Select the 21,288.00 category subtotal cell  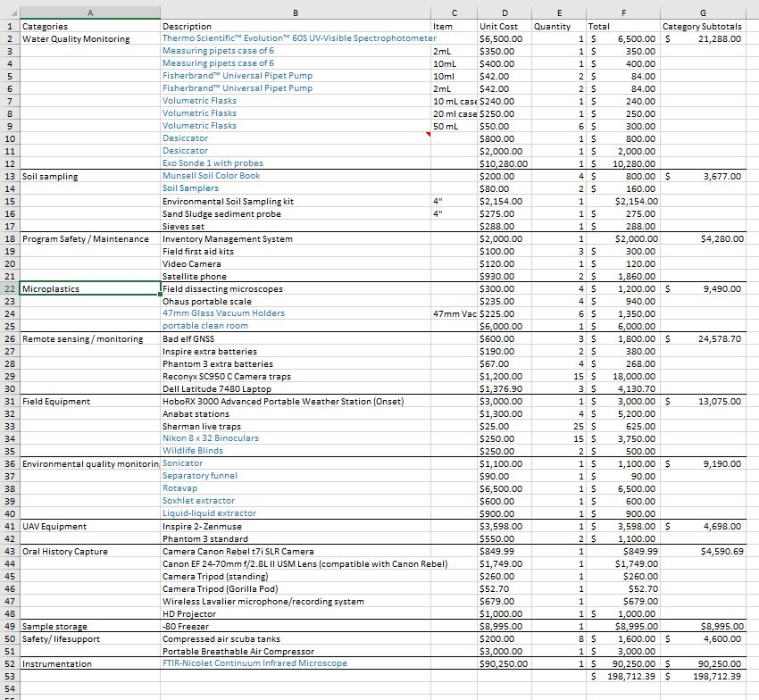[x=703, y=38]
